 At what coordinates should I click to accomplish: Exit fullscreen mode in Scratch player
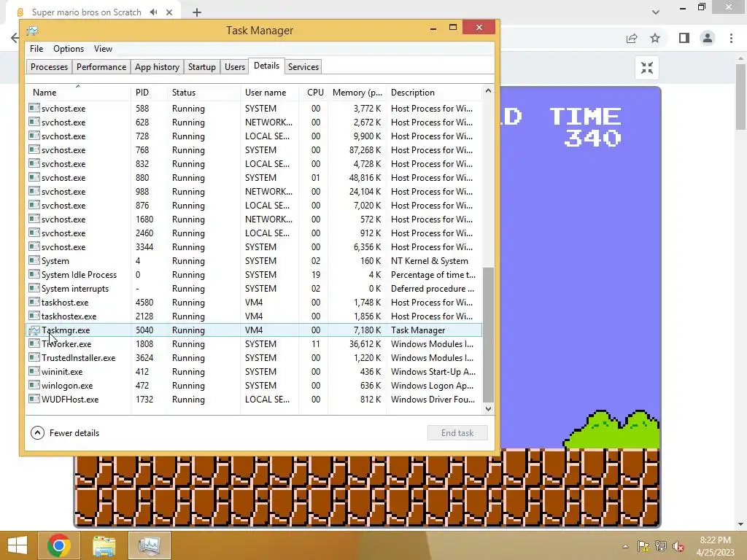pos(647,68)
